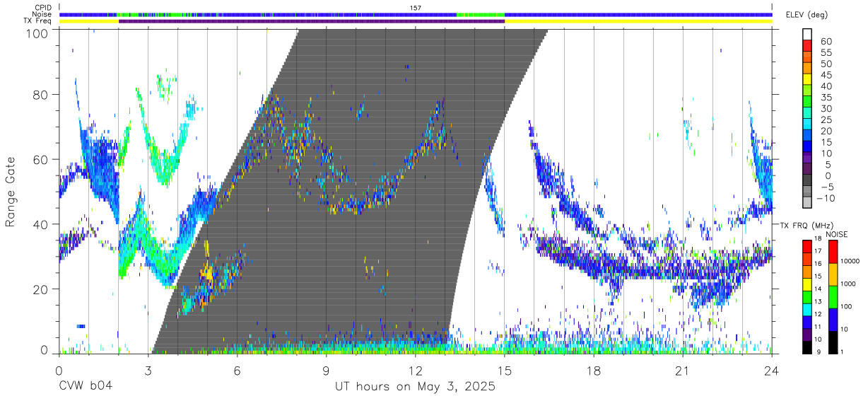Click the ELEV (deg) legend title
Screen dimensions: 868x401
[x=807, y=15]
